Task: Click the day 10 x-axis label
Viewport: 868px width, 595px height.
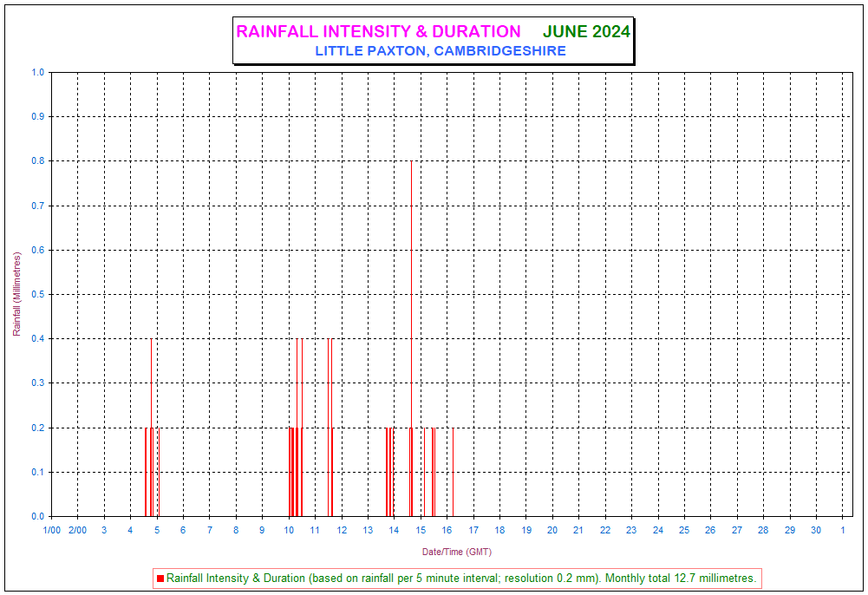Action: (x=289, y=530)
